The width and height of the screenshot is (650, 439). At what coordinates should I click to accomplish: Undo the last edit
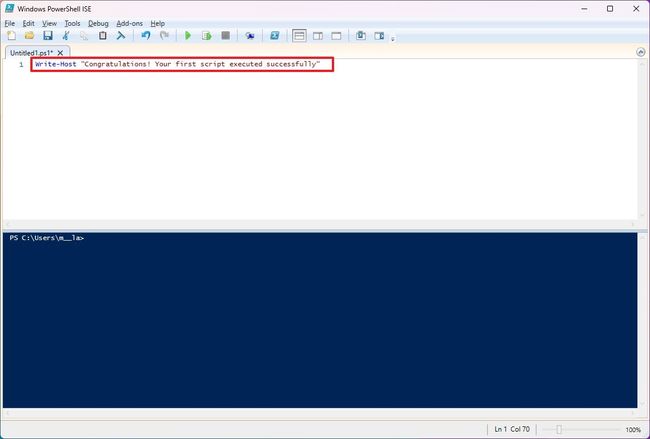point(146,36)
